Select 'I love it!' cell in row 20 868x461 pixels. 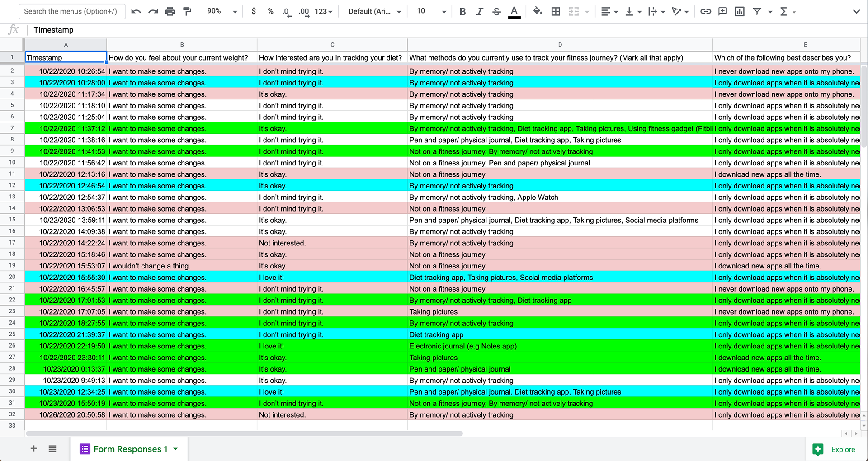pos(332,278)
